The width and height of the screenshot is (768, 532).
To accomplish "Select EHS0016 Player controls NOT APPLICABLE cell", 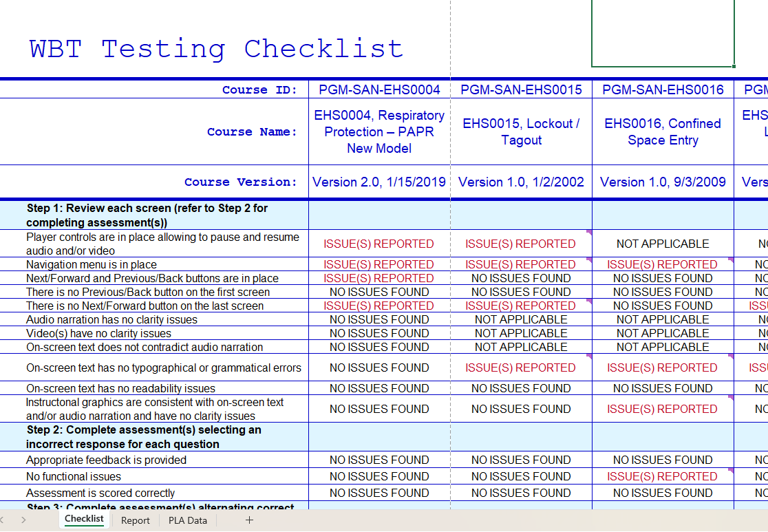I will coord(663,244).
